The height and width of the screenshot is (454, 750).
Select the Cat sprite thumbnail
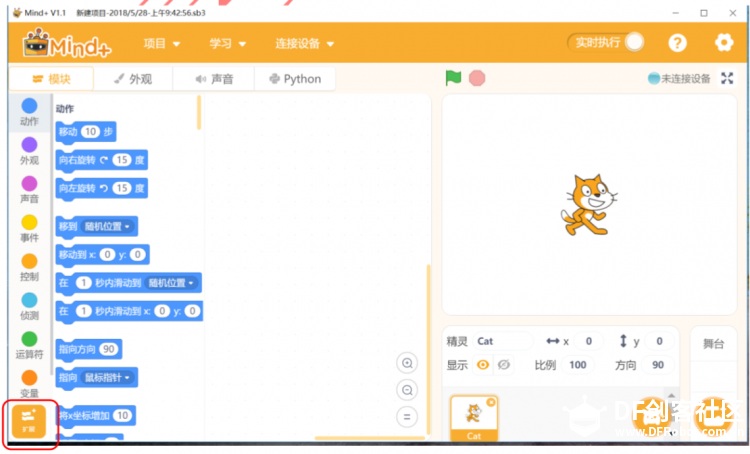(474, 418)
